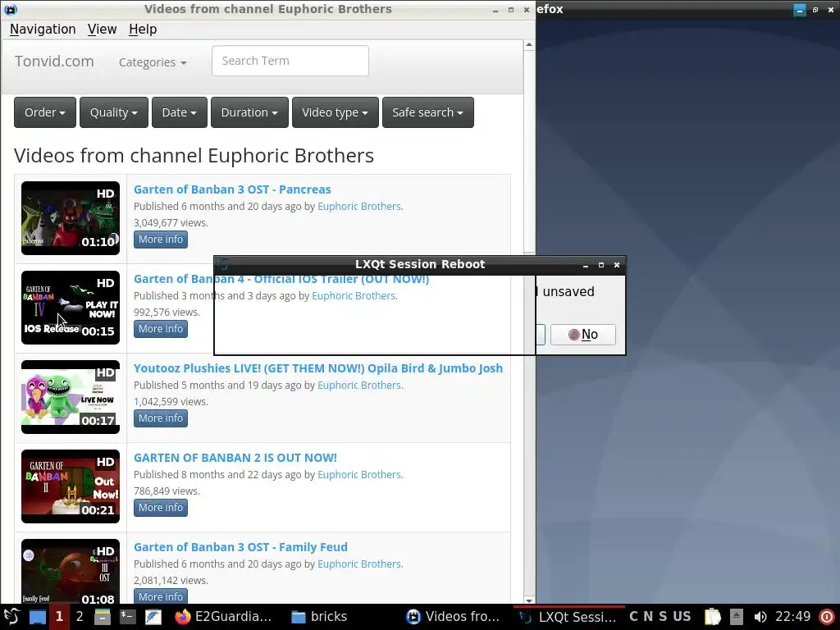Click the Scroll Lock S indicator

tap(663, 617)
